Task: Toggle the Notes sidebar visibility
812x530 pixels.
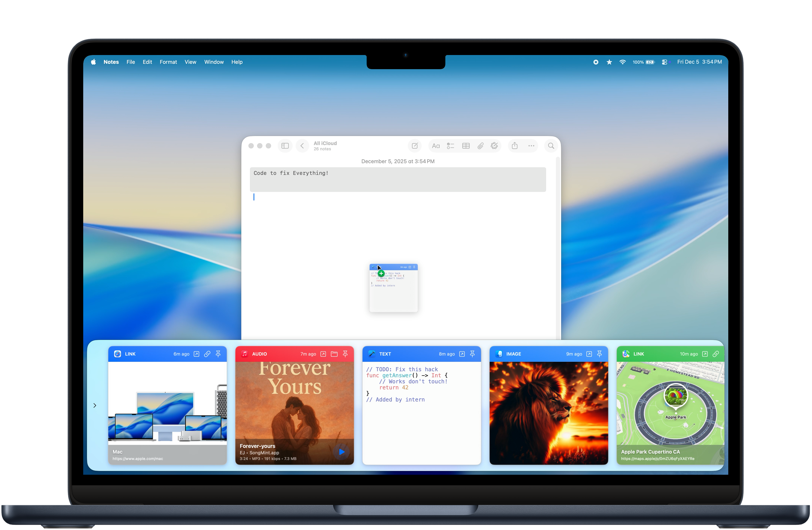Action: 285,146
